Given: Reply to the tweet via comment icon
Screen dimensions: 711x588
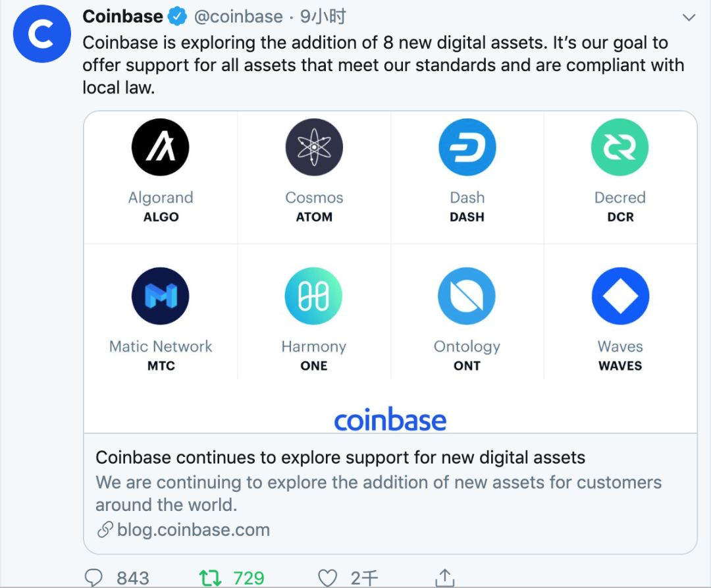Looking at the screenshot, I should (95, 578).
